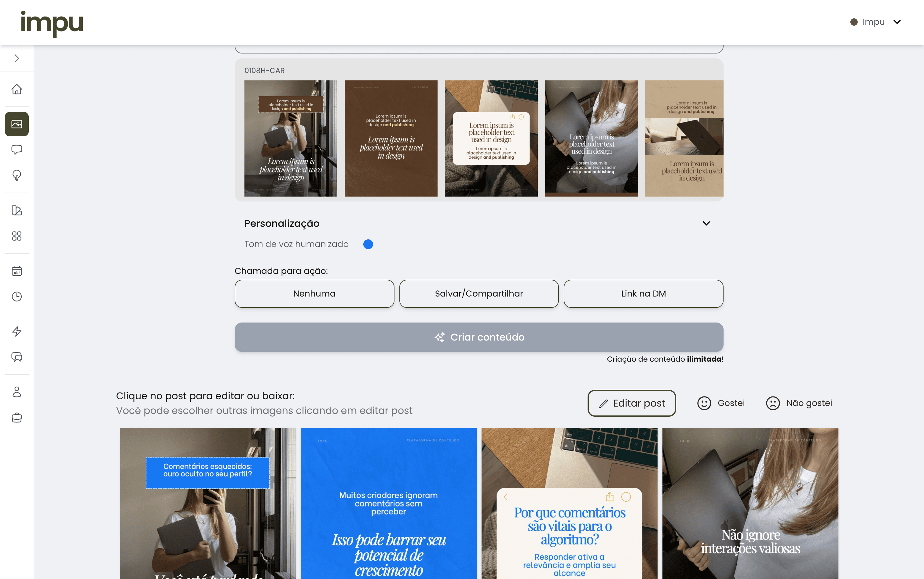924x579 pixels.
Task: Open the four-squares templates grid icon
Action: pos(16,236)
